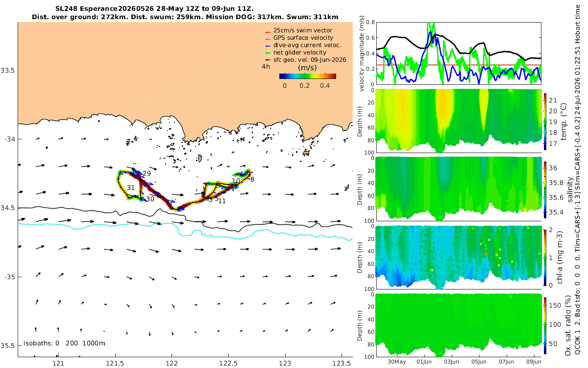Click waypoint label "10" on the glider track

(236, 181)
